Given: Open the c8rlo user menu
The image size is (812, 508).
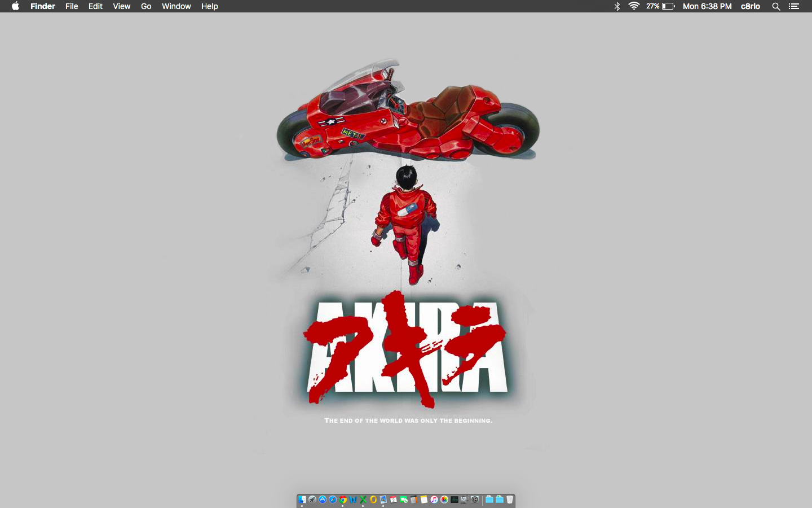Looking at the screenshot, I should 750,6.
